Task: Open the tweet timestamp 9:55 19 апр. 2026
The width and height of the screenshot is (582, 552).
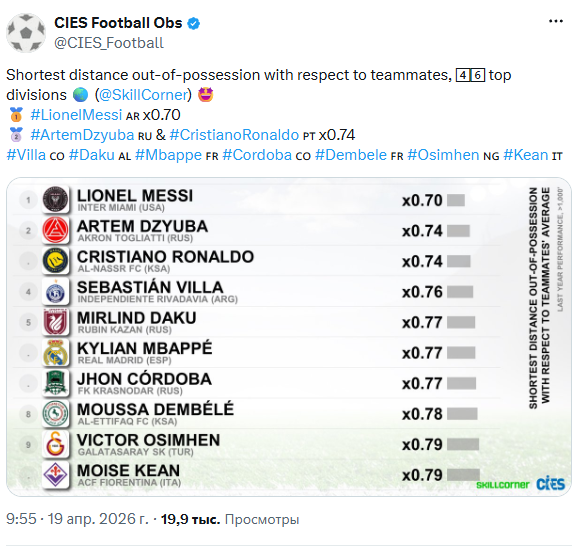Action: tap(77, 519)
